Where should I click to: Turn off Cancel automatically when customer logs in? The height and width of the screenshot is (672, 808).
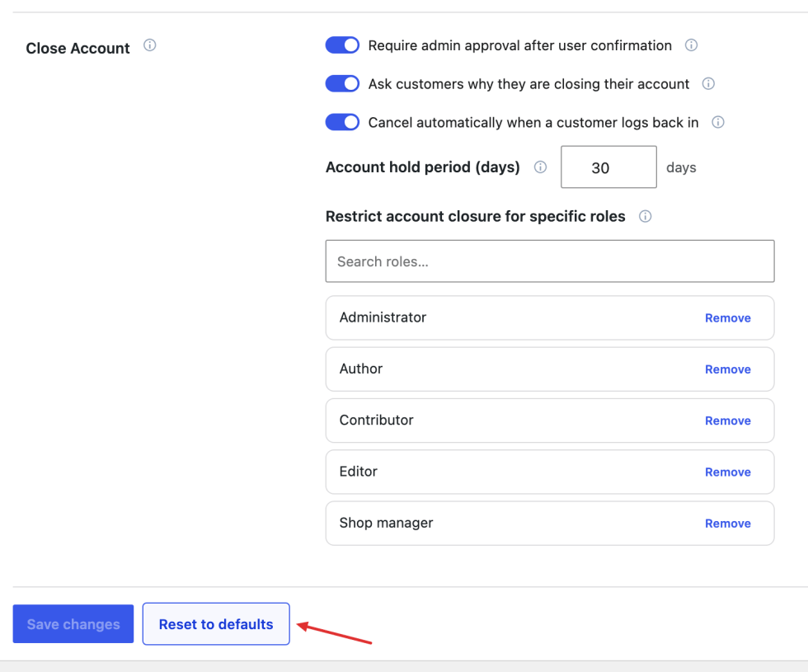click(x=342, y=122)
